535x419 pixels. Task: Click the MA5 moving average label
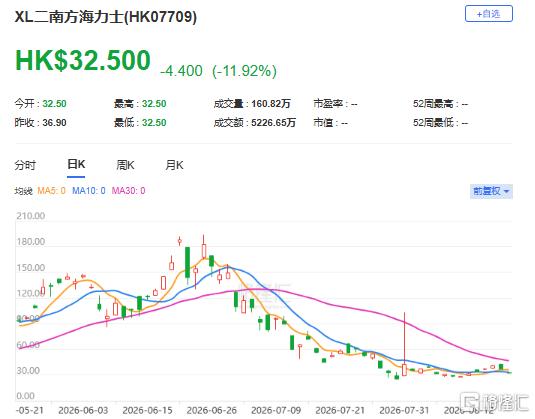click(x=52, y=191)
